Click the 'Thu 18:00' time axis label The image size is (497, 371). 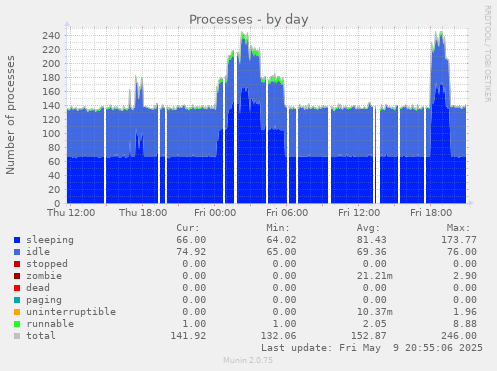pos(143,213)
